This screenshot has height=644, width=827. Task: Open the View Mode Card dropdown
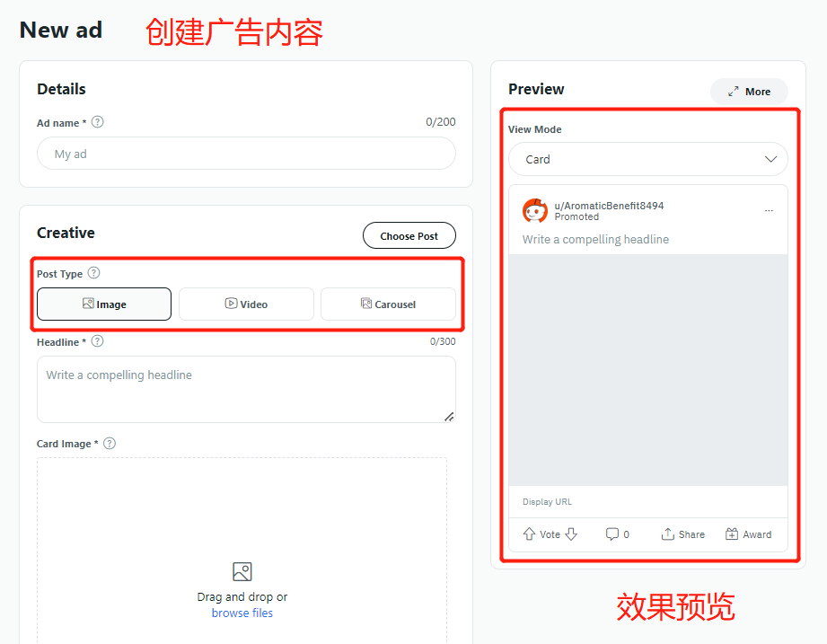click(647, 159)
